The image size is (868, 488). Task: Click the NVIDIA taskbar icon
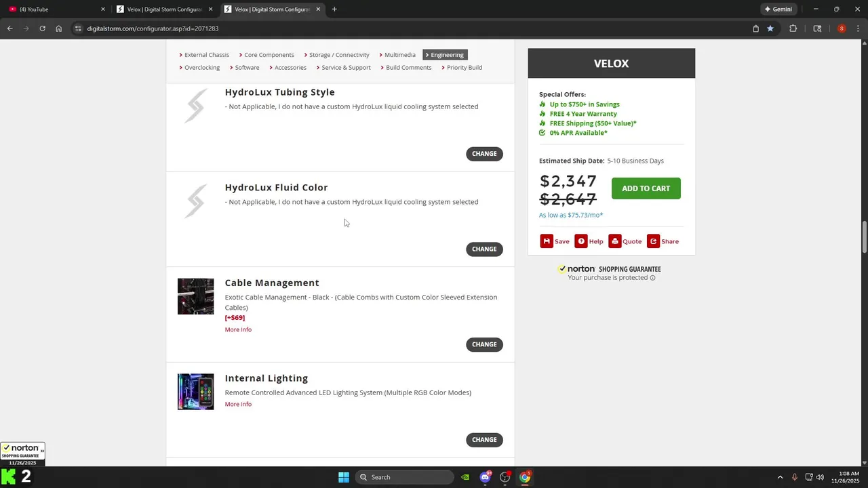point(465,477)
